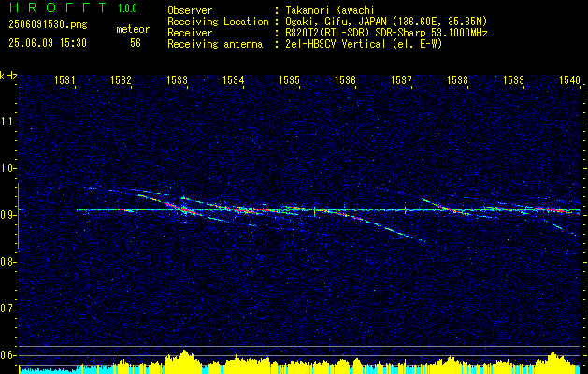Click the vertical spike at 1537
The image size is (588, 374).
point(405,209)
